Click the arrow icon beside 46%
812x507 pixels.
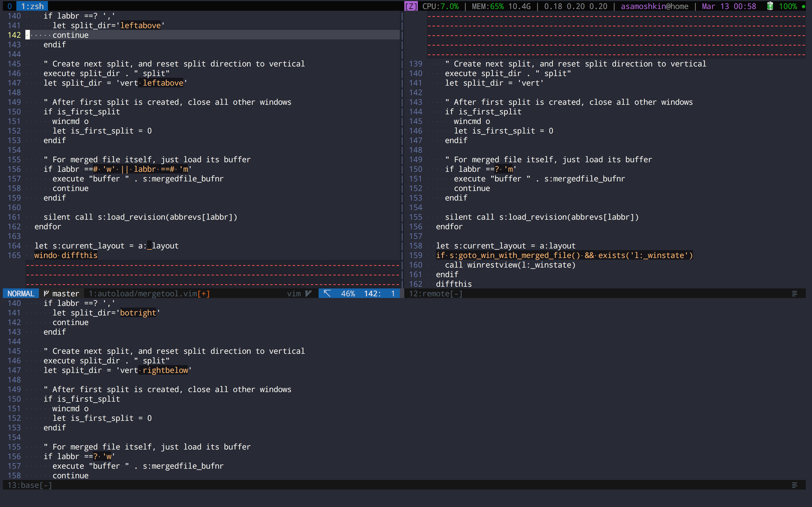coord(327,293)
